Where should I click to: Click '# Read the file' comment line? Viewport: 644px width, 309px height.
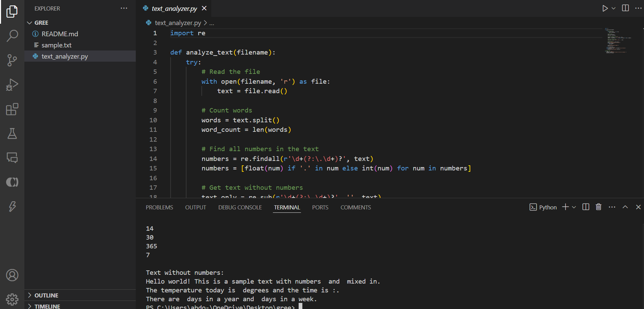[231, 71]
